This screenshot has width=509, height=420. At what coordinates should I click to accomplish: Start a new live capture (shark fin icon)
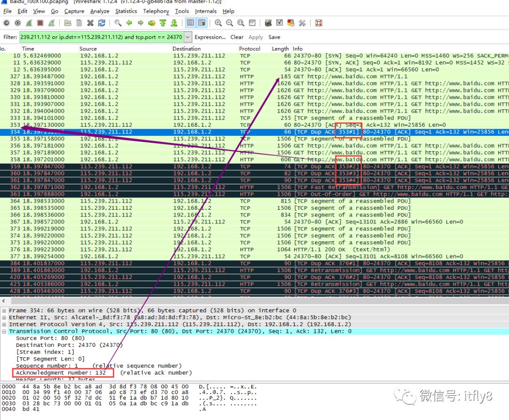click(29, 23)
